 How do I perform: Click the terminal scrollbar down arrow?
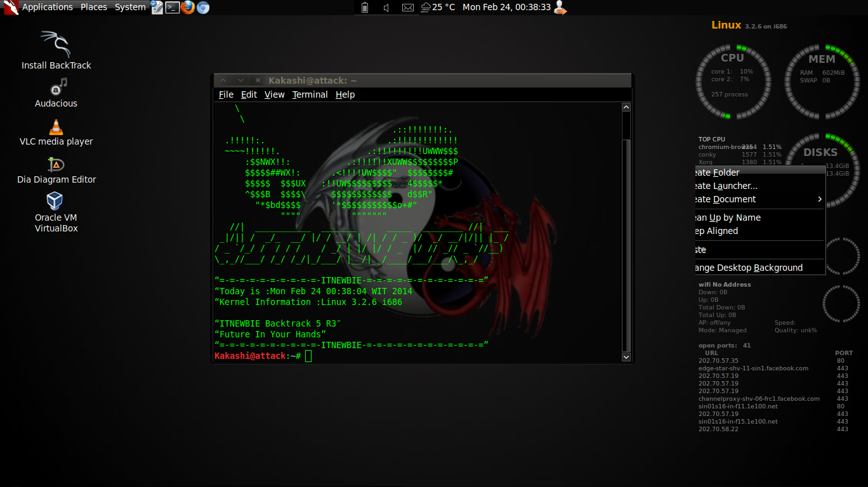coord(626,357)
